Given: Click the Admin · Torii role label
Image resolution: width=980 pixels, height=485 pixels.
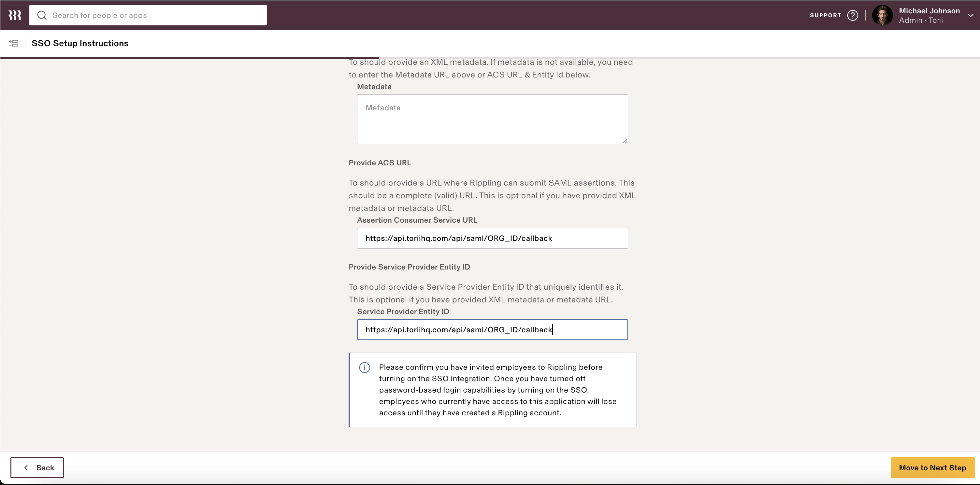Looking at the screenshot, I should coord(921,21).
